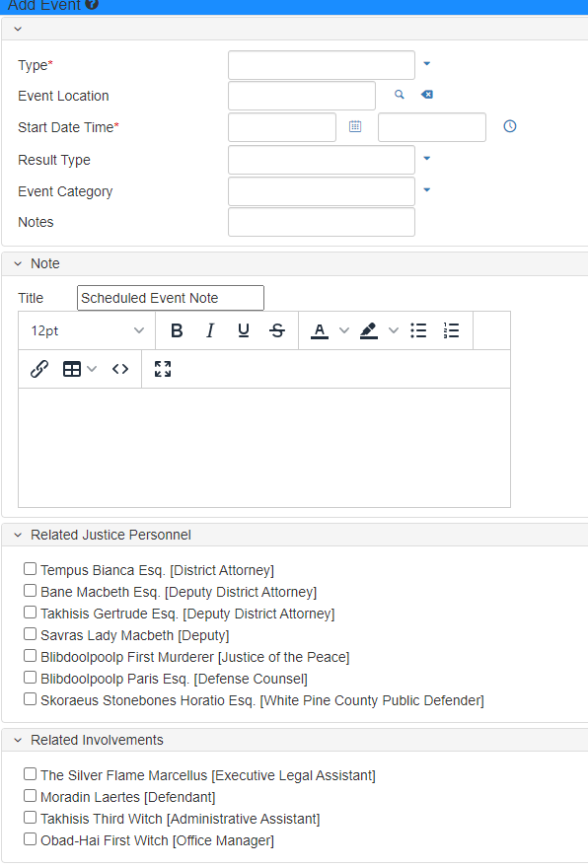This screenshot has width=588, height=868.
Task: Check The Silver Flame Marcellus involvement
Action: pos(30,773)
